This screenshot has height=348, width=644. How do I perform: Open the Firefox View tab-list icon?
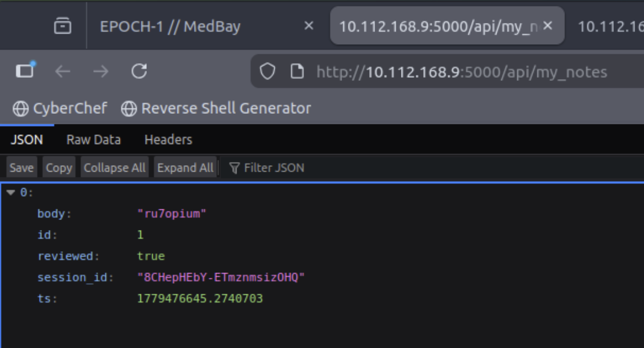(63, 26)
